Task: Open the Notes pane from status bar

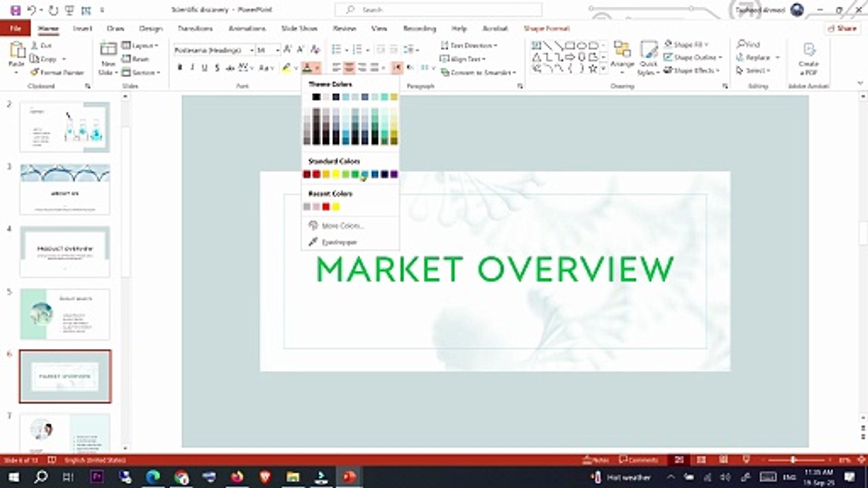Action: (x=596, y=460)
